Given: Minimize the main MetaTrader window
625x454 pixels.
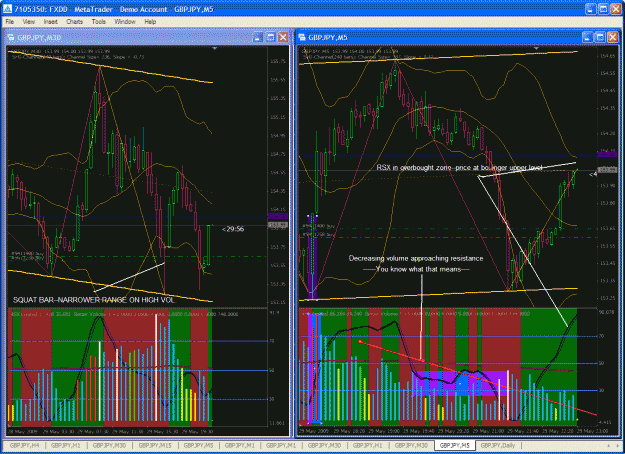Looking at the screenshot, I should 591,9.
